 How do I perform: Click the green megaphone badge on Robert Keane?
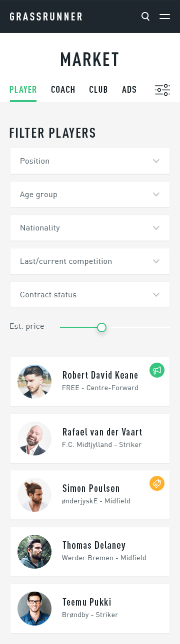[x=157, y=370]
